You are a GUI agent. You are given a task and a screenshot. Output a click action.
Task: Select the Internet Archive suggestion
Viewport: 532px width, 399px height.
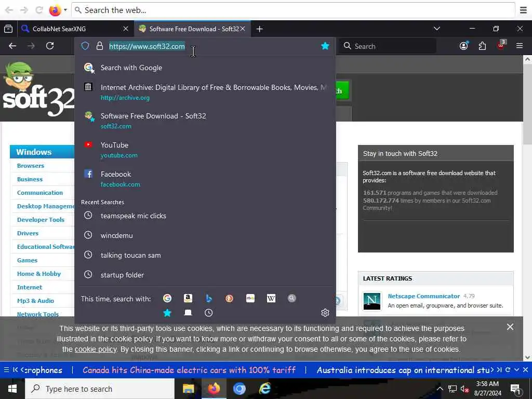pos(205,92)
